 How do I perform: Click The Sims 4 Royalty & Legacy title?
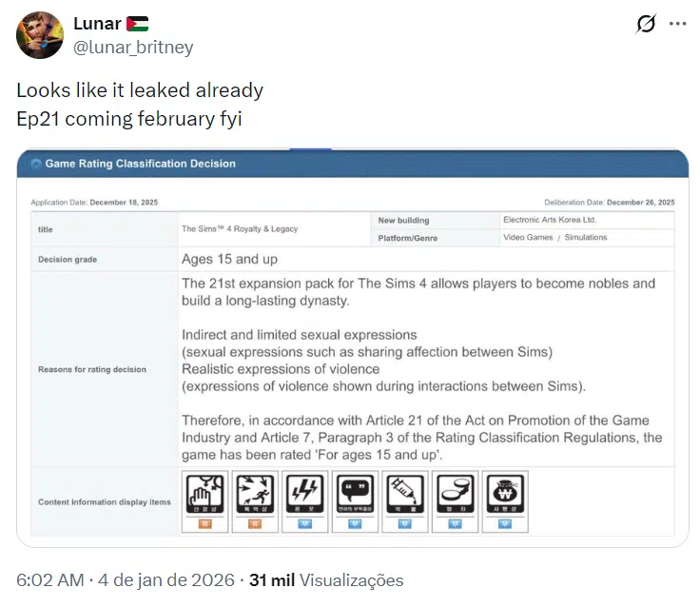coord(239,229)
